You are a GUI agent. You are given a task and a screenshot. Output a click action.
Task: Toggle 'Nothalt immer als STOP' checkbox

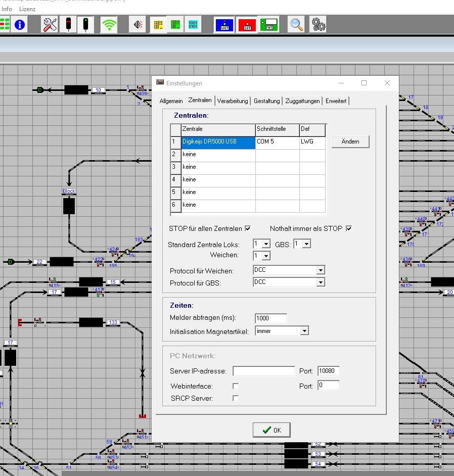point(349,228)
